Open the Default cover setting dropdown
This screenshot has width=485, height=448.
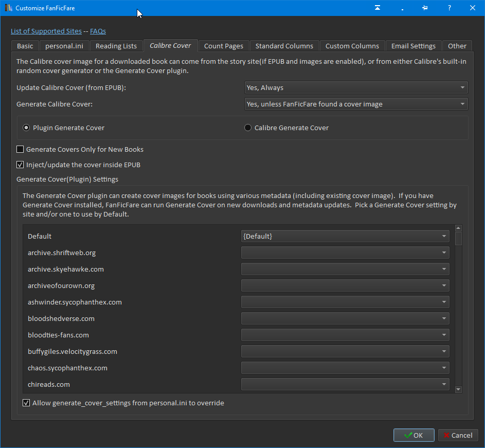click(345, 236)
